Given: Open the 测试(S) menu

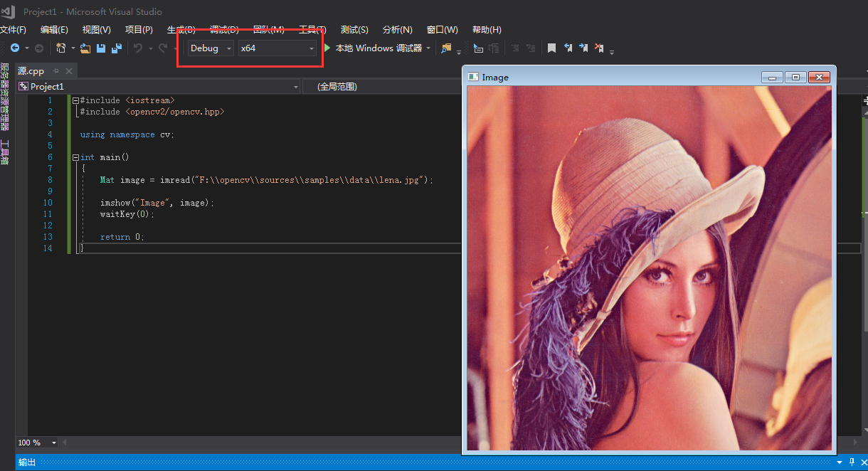Looking at the screenshot, I should pos(354,30).
